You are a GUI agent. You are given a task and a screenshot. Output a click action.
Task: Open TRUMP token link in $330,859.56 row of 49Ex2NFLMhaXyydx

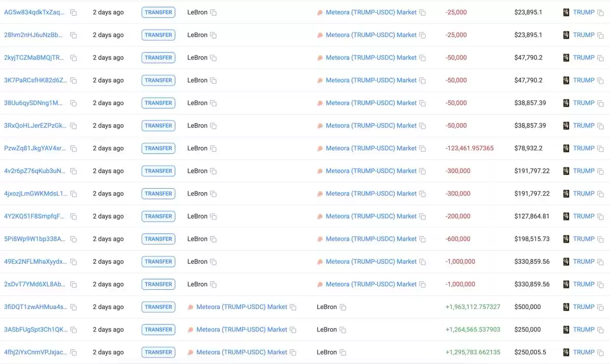(584, 261)
